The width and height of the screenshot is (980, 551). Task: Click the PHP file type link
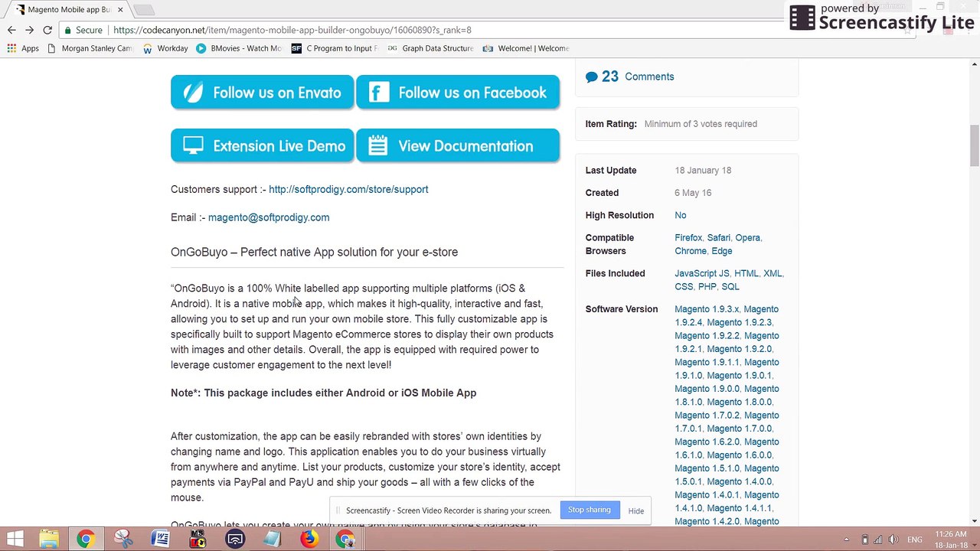click(707, 287)
